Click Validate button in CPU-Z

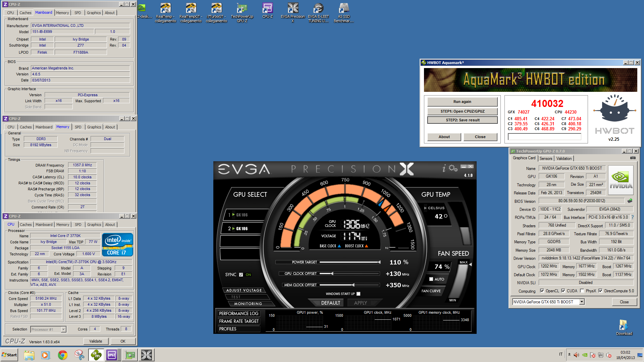pos(96,341)
